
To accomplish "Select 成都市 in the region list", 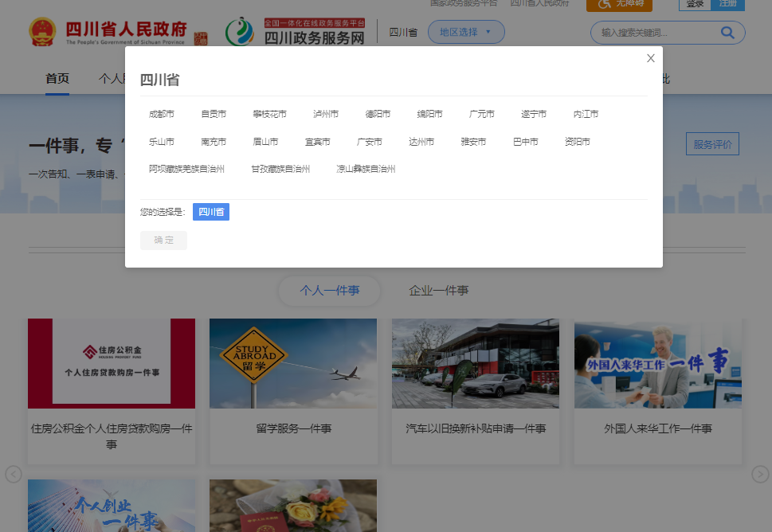I will click(162, 114).
